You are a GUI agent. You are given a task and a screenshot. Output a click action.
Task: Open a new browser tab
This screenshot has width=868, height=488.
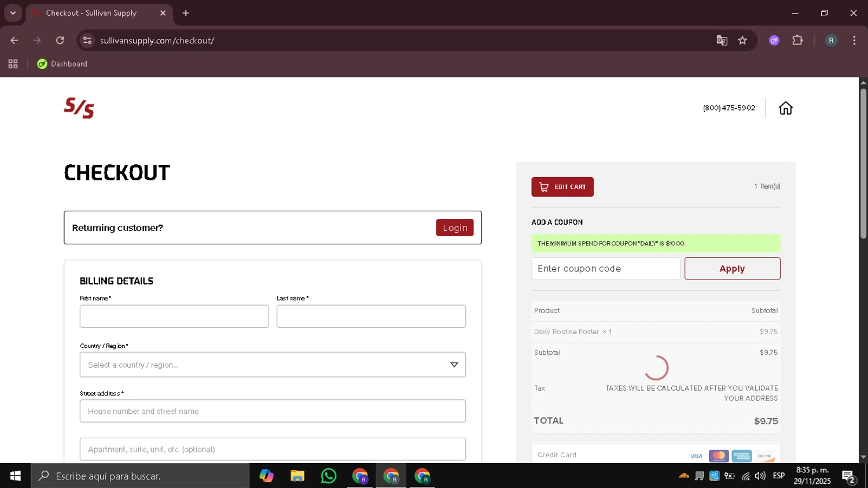(186, 13)
